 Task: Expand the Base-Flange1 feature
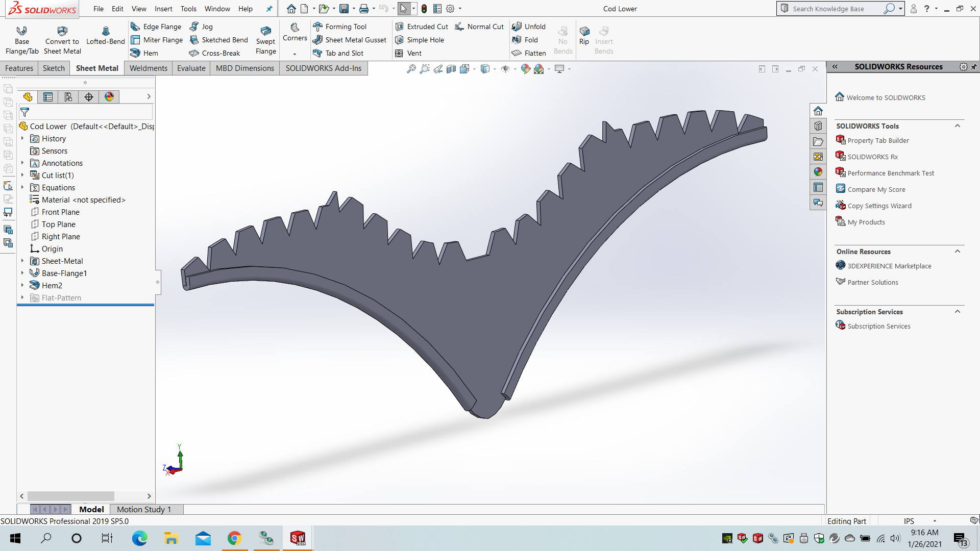coord(22,273)
